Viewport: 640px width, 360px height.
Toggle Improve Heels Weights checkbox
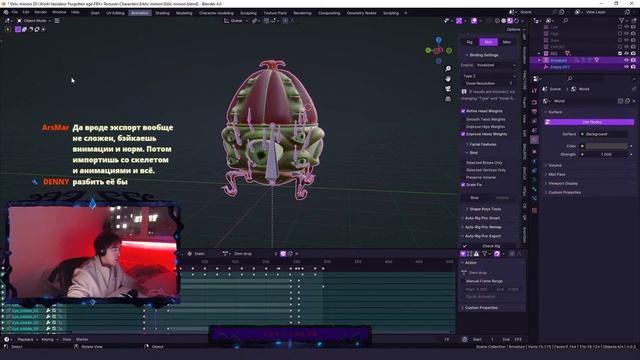463,134
